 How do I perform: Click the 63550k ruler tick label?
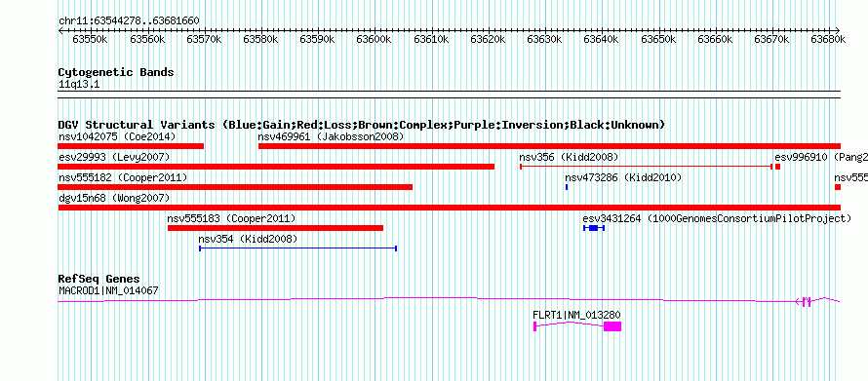(x=91, y=39)
